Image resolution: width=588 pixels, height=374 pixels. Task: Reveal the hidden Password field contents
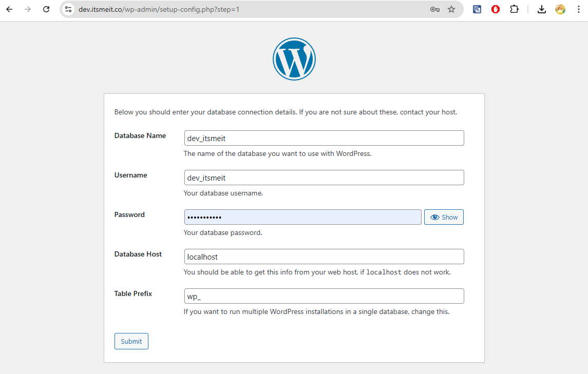point(443,216)
